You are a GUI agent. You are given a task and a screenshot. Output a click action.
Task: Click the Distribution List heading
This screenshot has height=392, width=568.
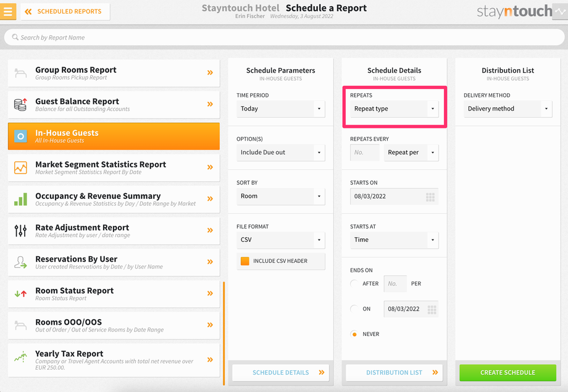click(x=508, y=70)
